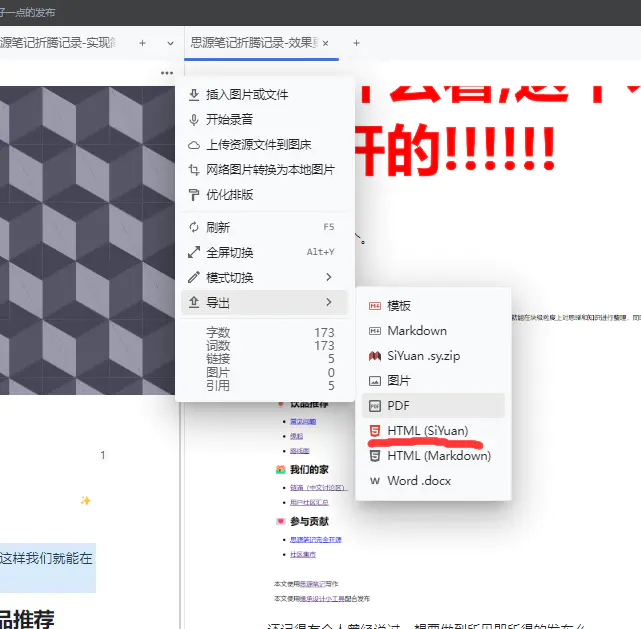Image resolution: width=641 pixels, height=629 pixels.
Task: Add new tab in right panel
Action: coord(356,43)
